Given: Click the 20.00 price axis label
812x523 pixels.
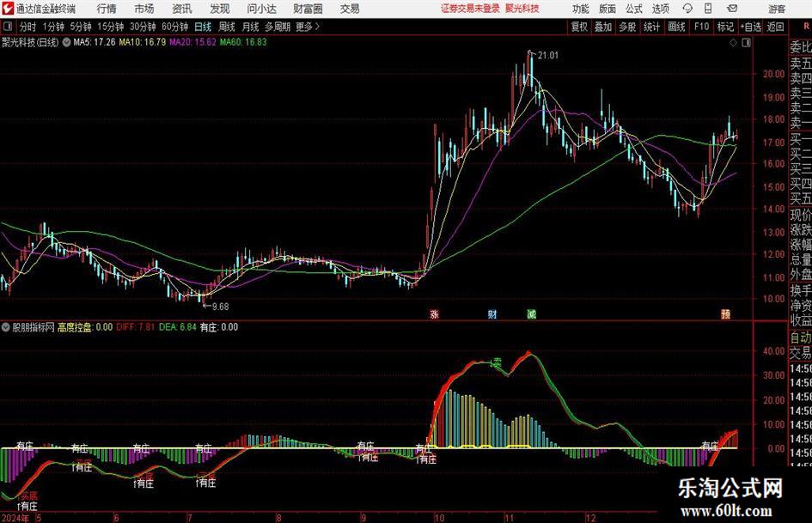Looking at the screenshot, I should point(773,74).
